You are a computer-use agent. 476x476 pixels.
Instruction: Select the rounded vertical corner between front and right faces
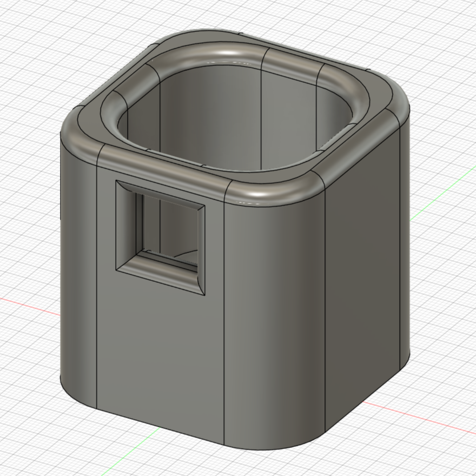(273, 325)
